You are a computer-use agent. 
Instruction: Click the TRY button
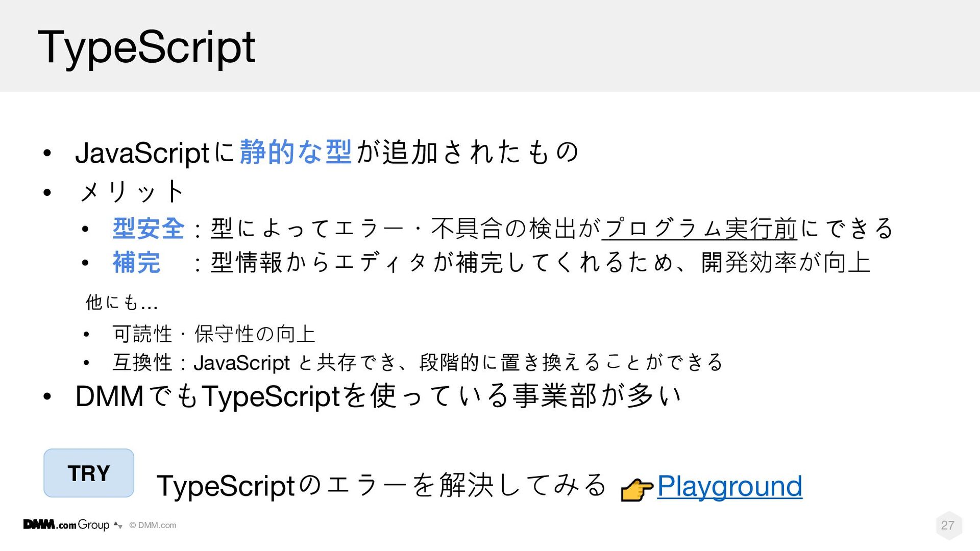click(x=89, y=473)
